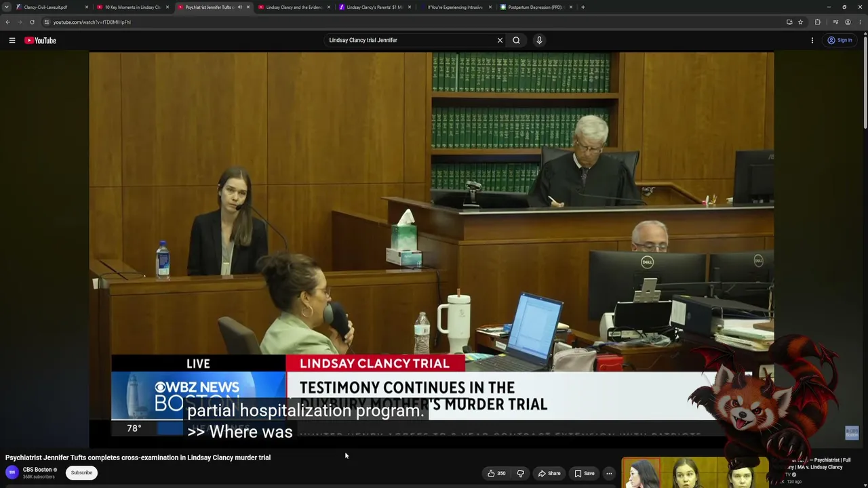Click the video player to pause playback
This screenshot has height=488, width=868.
[x=431, y=249]
